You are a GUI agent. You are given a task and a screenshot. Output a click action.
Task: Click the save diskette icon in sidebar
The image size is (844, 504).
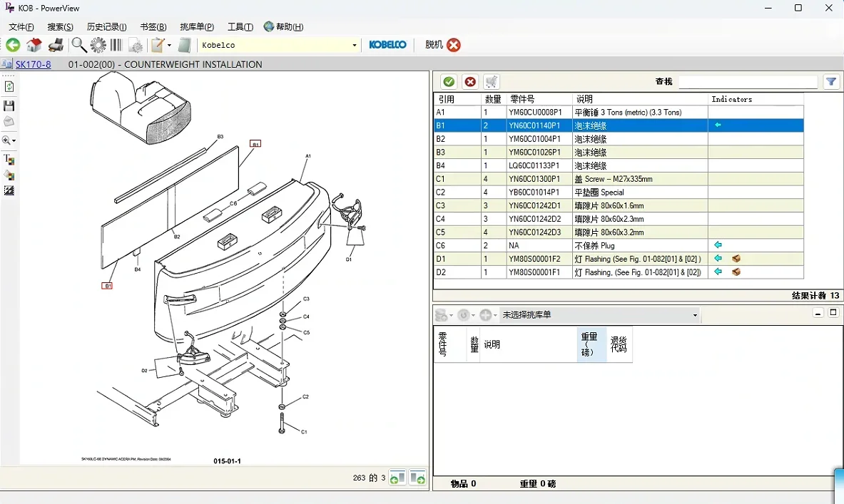(9, 106)
